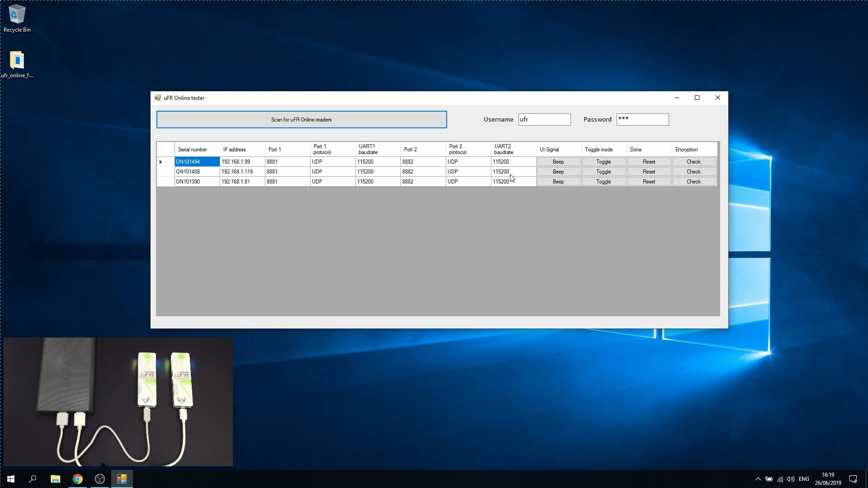This screenshot has width=868, height=488.
Task: Select IP address cell 192.168.1.81
Action: point(242,182)
